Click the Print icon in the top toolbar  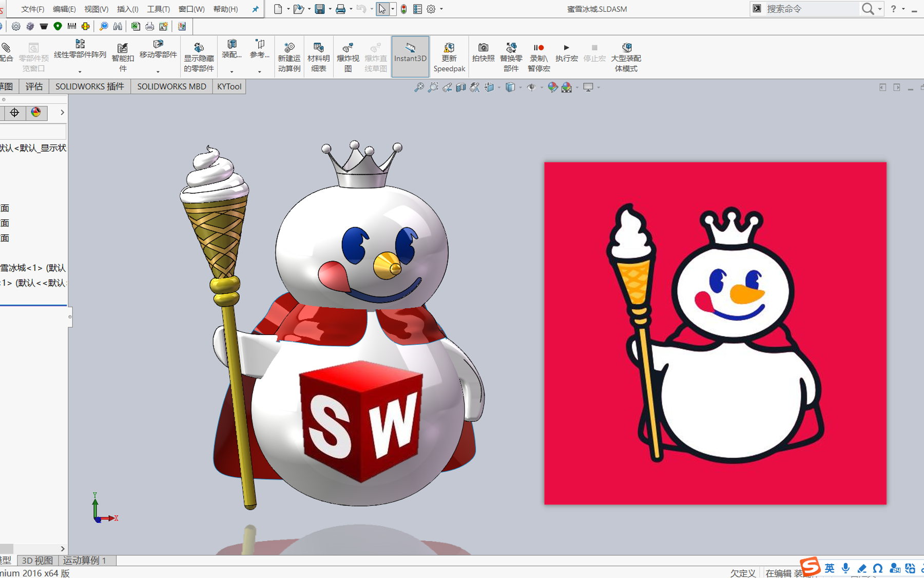tap(340, 9)
